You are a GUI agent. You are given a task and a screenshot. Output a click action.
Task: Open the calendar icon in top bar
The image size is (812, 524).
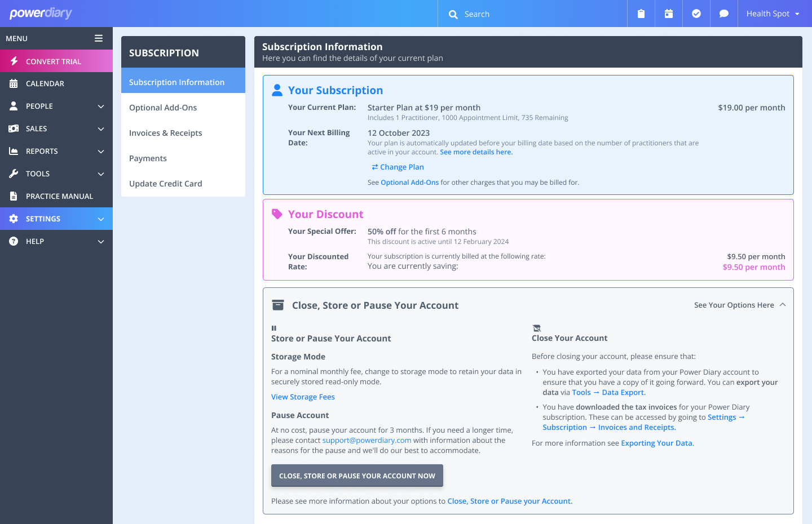tap(669, 14)
